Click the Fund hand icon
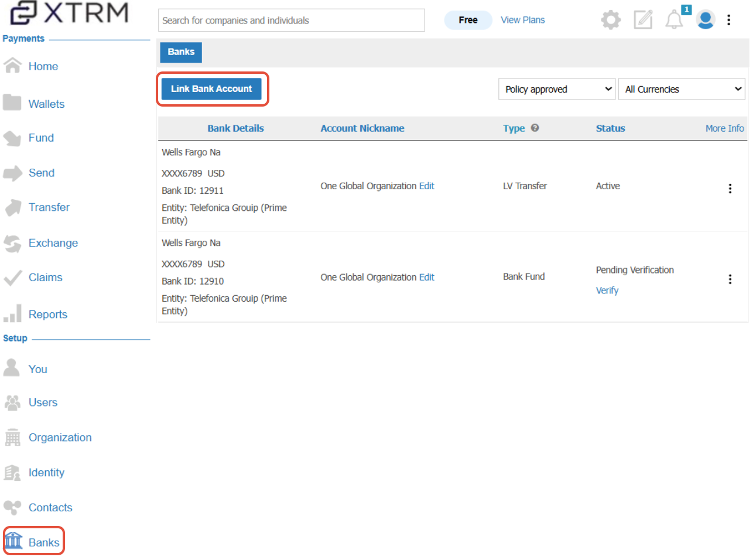 click(x=12, y=138)
